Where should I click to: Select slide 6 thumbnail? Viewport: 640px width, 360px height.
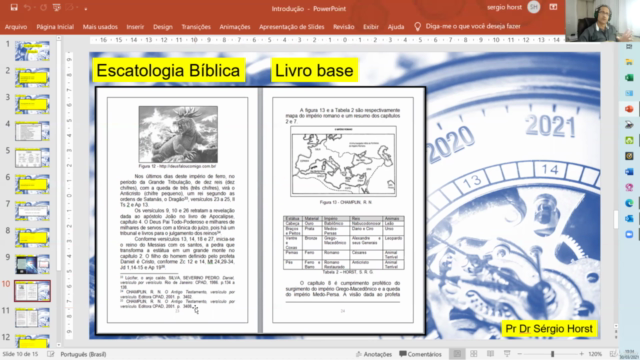32,184
